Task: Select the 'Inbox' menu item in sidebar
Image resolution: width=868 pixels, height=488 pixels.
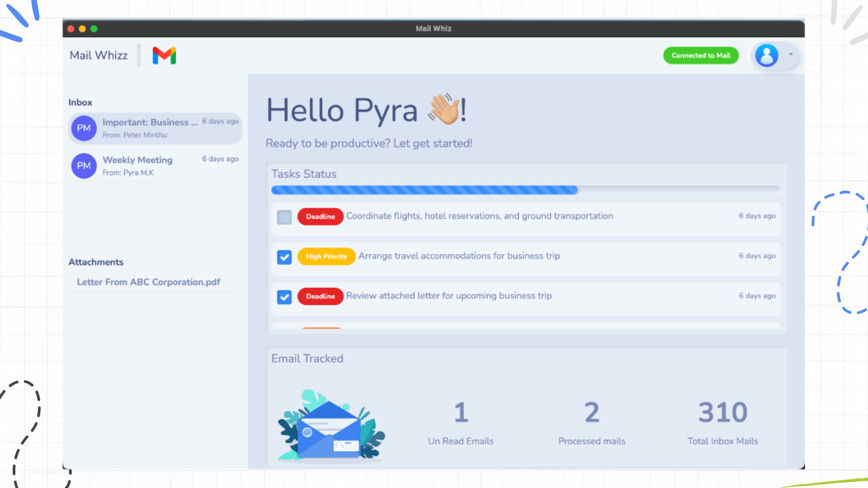Action: click(80, 102)
